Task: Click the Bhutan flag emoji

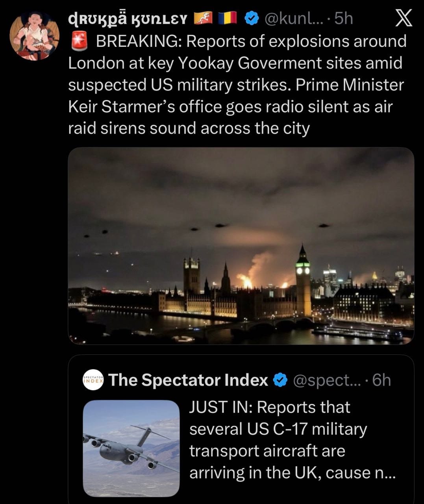Action: point(203,19)
